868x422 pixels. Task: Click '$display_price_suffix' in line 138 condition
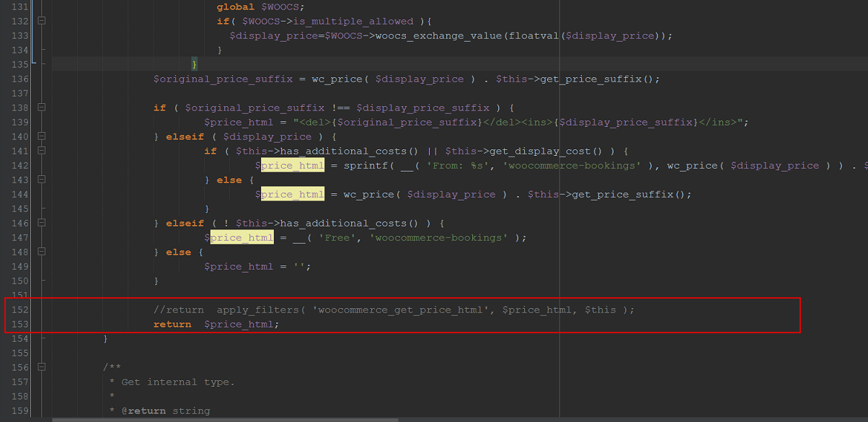click(x=423, y=107)
